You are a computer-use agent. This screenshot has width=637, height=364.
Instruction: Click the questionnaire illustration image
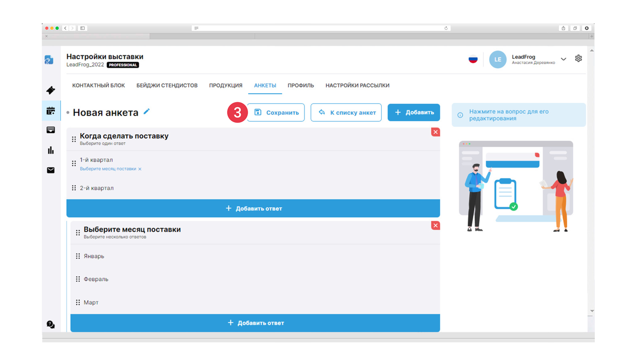(516, 186)
